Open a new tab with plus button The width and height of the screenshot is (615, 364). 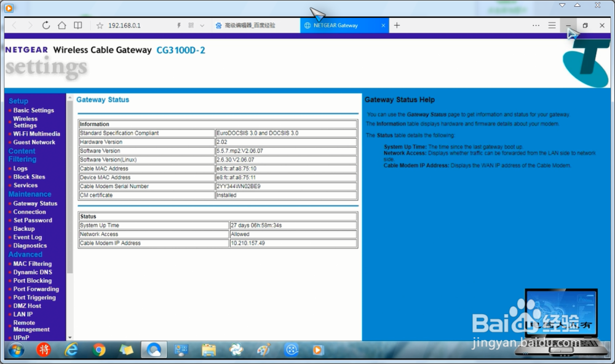point(397,25)
